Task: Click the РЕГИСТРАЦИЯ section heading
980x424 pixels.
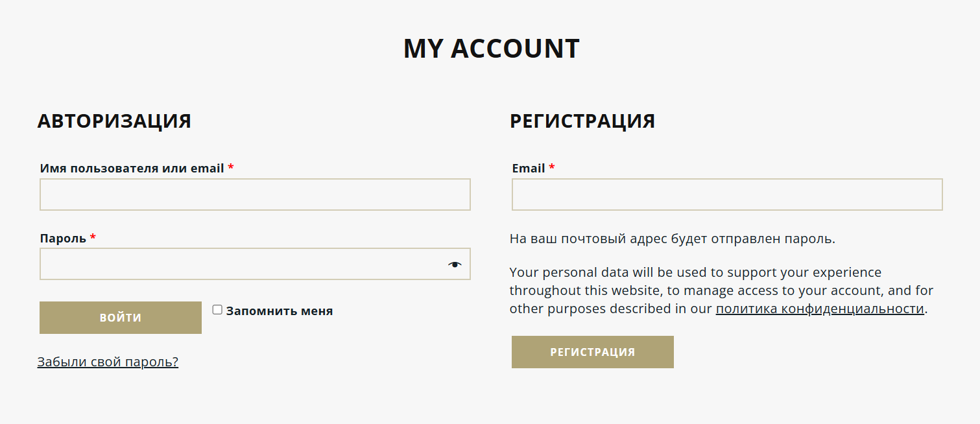Action: [x=582, y=121]
